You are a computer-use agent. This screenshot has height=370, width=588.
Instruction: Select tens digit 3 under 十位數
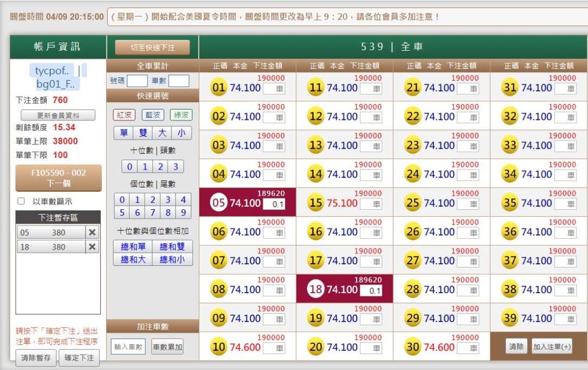[x=175, y=166]
